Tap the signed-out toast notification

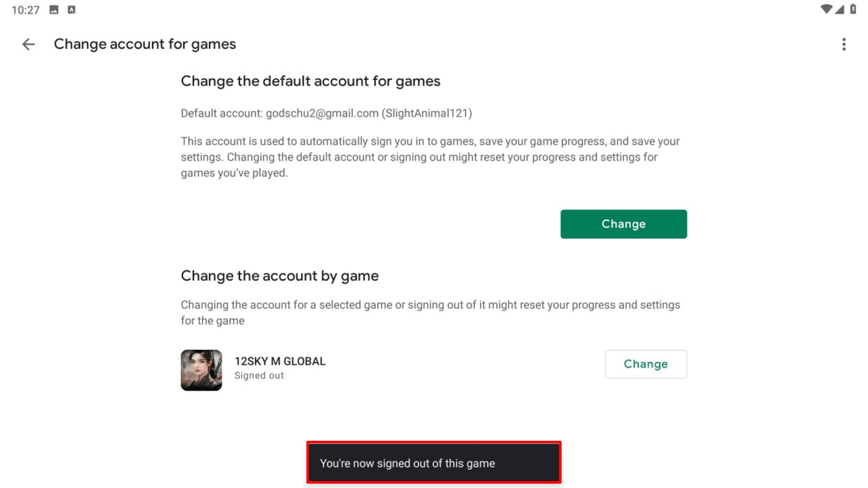(434, 463)
